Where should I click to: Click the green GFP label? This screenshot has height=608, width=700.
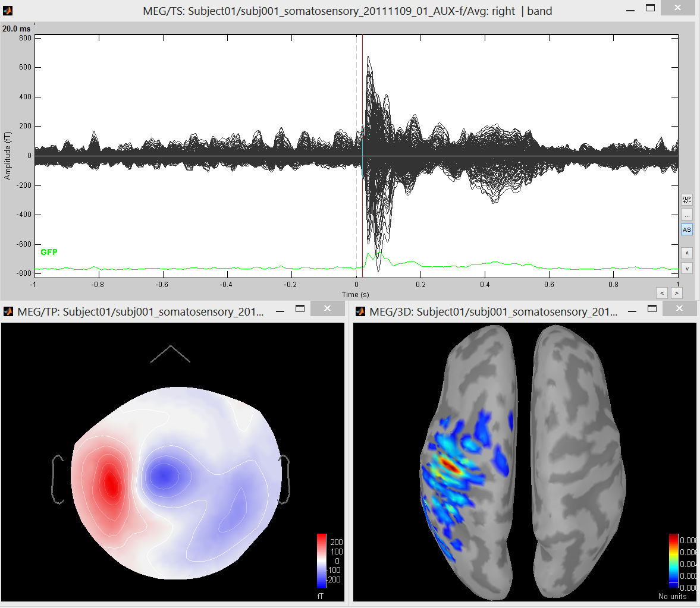pos(49,253)
